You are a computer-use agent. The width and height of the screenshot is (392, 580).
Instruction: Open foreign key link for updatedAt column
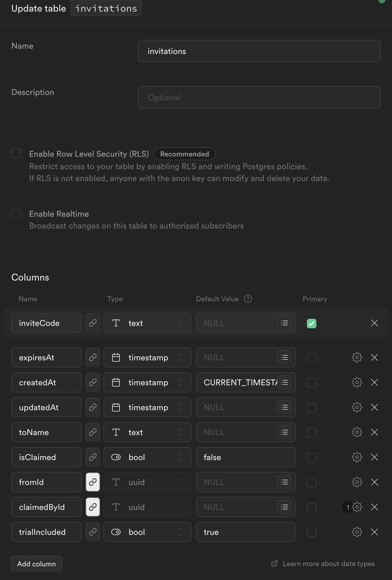(x=93, y=407)
